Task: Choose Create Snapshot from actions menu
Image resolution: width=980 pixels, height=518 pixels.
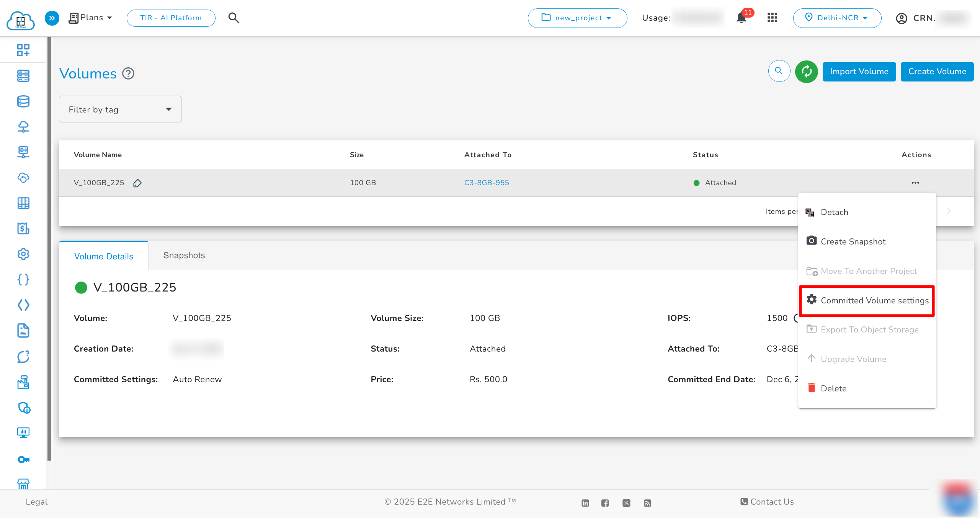Action: [853, 242]
